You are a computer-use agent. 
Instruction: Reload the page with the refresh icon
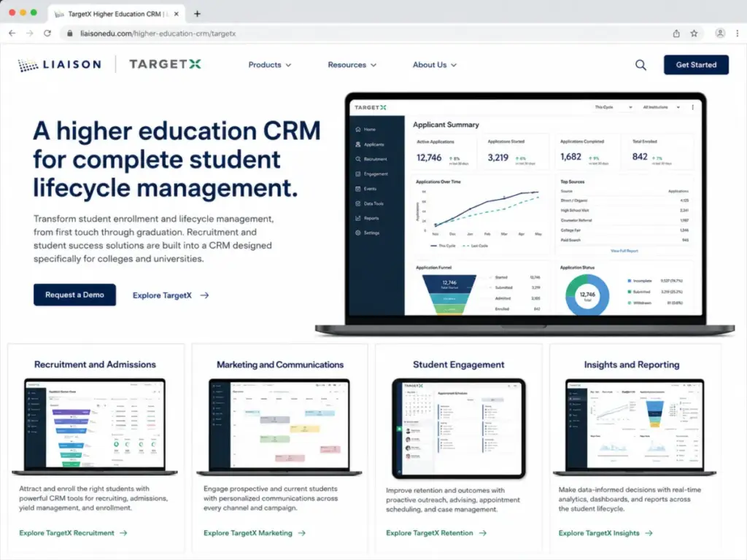[47, 34]
